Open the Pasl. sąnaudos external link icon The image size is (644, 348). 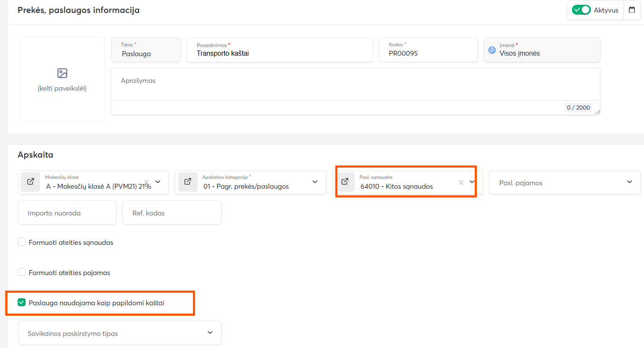[x=345, y=182]
